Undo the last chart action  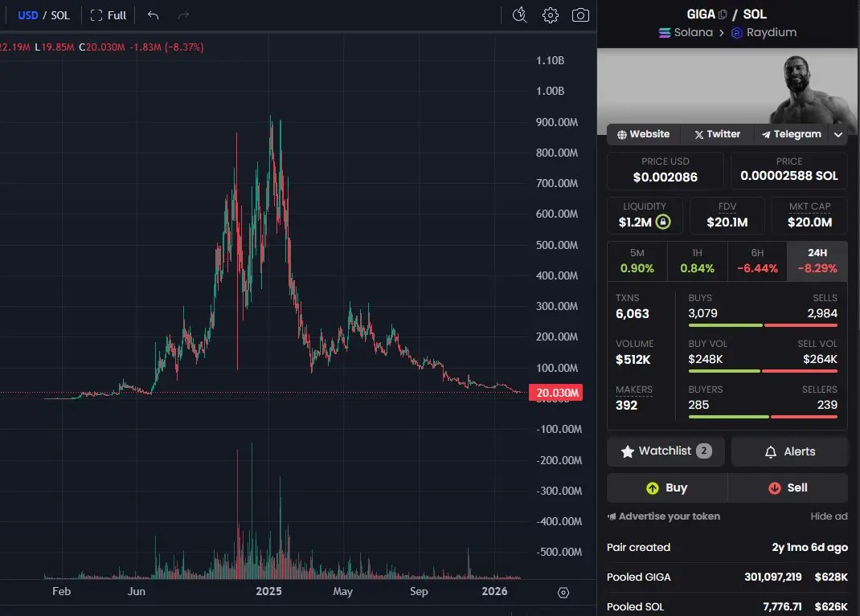click(153, 15)
